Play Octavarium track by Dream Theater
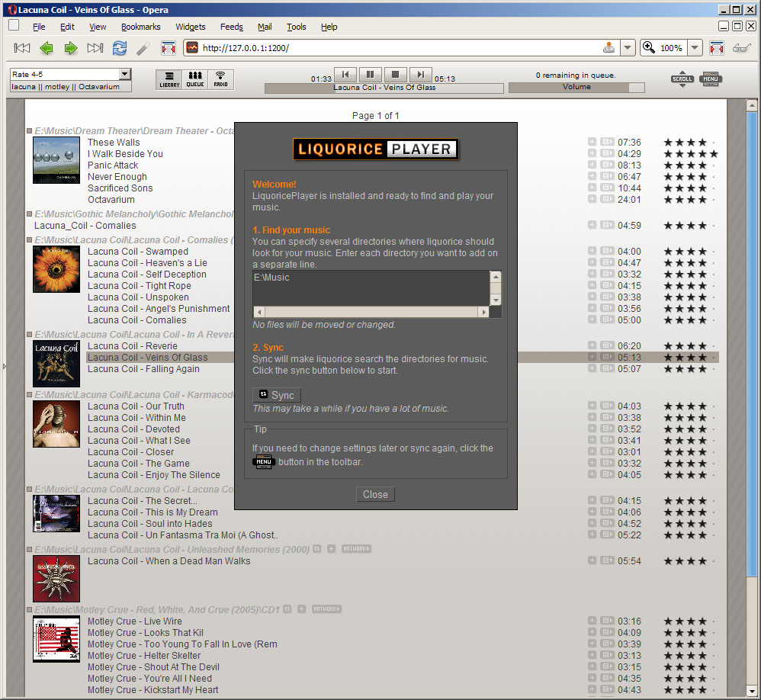The height and width of the screenshot is (700, 761). 111,200
